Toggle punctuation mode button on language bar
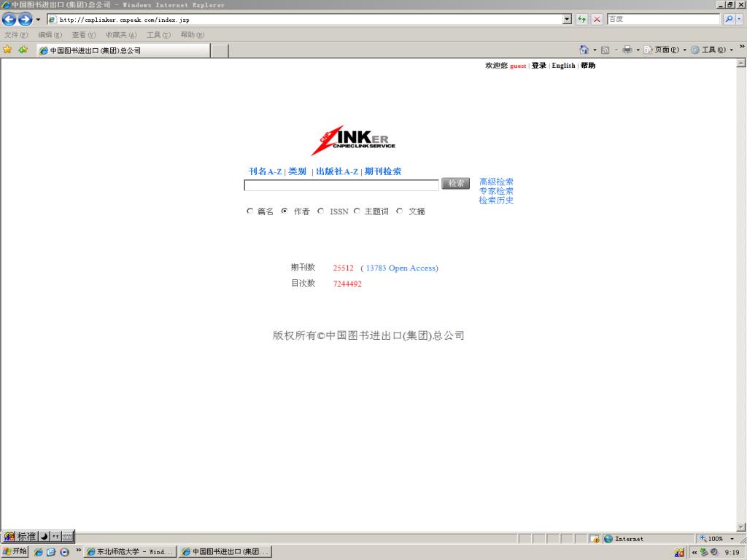Image resolution: width=747 pixels, height=560 pixels. point(55,536)
